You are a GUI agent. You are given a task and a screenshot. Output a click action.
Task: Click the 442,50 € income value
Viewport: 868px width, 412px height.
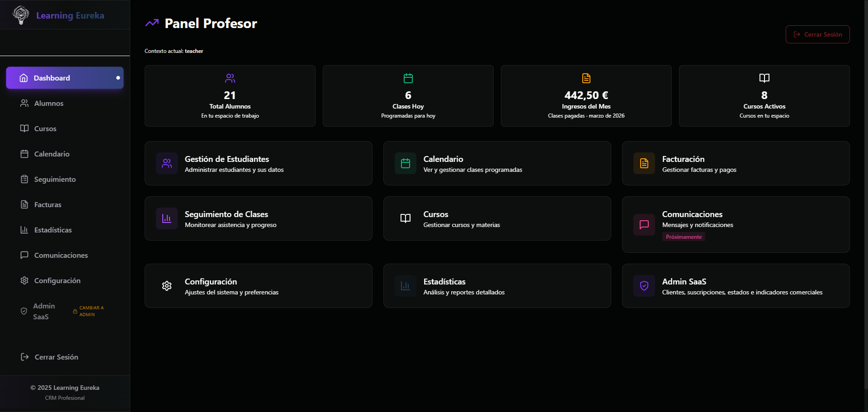click(x=586, y=95)
